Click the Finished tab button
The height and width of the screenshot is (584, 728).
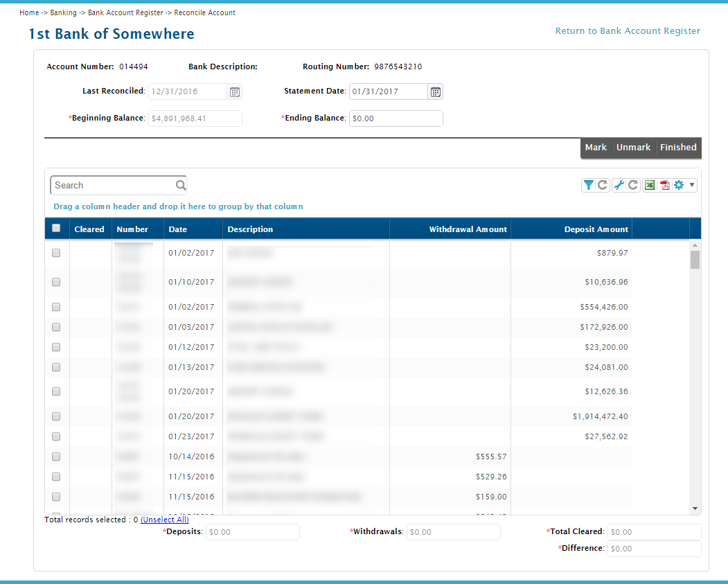pyautogui.click(x=678, y=148)
